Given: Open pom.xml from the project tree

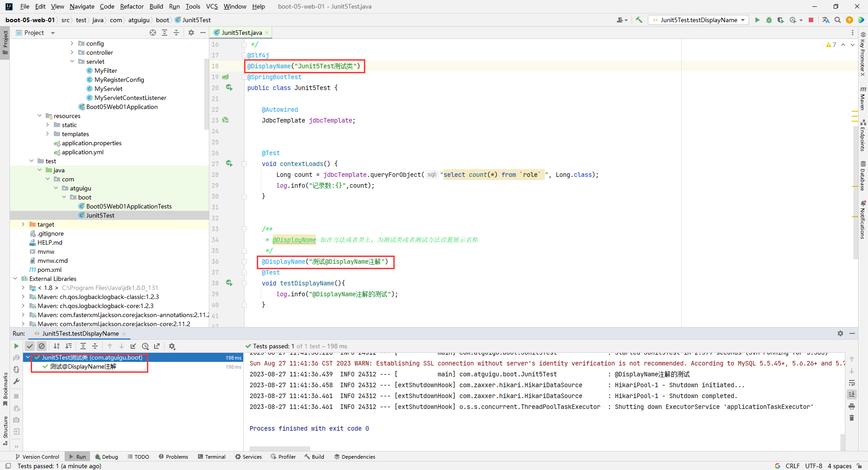Looking at the screenshot, I should (49, 270).
